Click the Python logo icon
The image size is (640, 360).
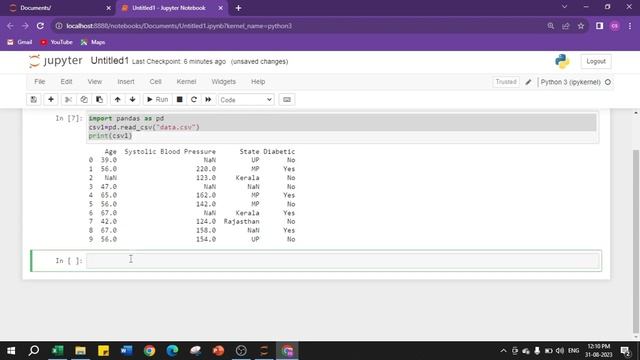tap(562, 61)
